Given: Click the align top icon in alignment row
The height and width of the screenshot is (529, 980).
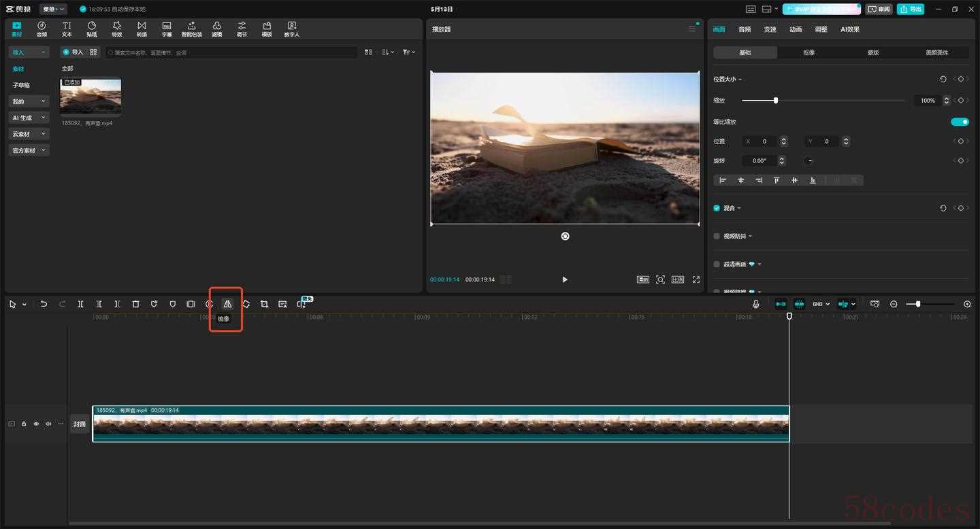Looking at the screenshot, I should tap(777, 180).
